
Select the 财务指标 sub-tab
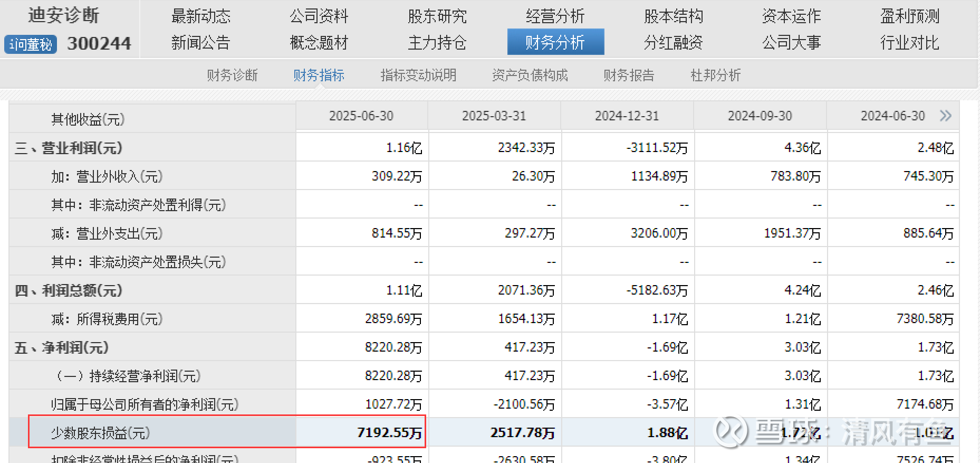319,75
